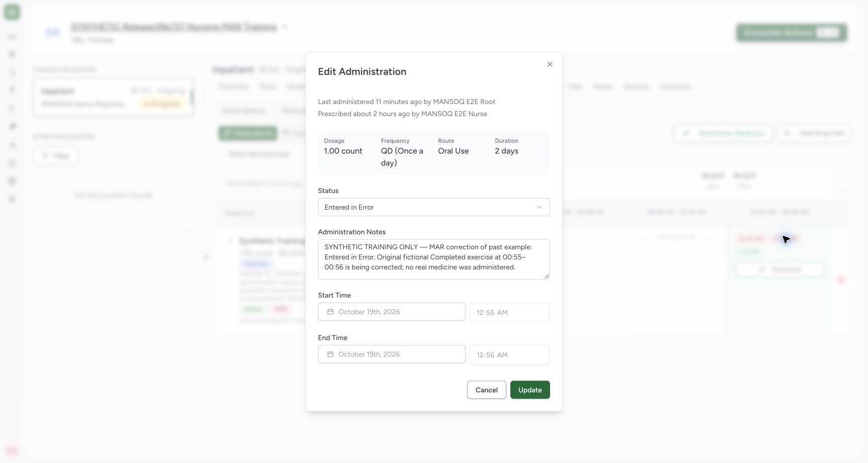This screenshot has width=868, height=463.
Task: Switch to the Notes encounter tab
Action: click(x=603, y=86)
